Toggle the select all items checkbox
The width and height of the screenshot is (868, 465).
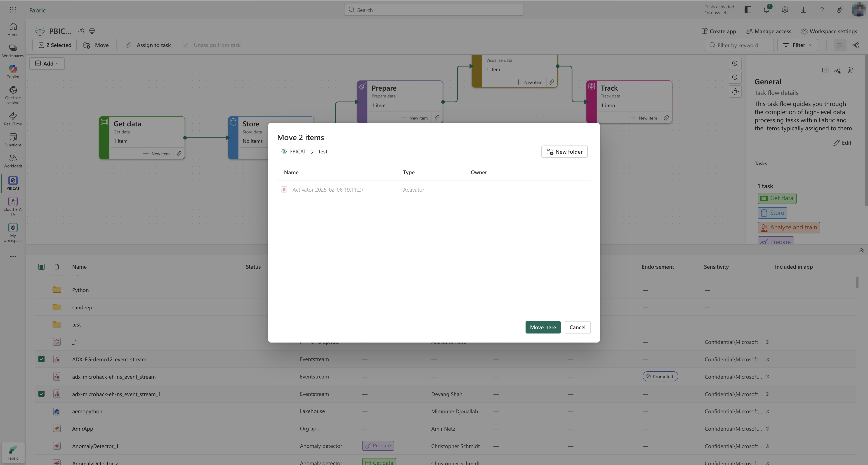41,267
